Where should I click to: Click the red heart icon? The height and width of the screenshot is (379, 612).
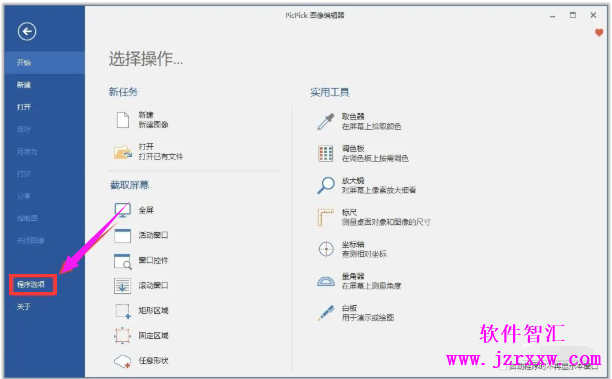tap(599, 33)
